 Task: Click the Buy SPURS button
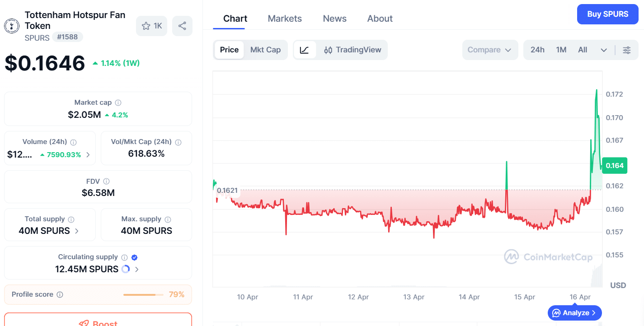point(607,14)
